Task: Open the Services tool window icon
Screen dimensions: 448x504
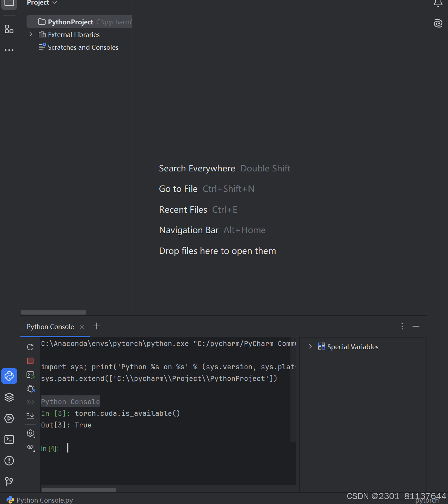Action: point(9,418)
